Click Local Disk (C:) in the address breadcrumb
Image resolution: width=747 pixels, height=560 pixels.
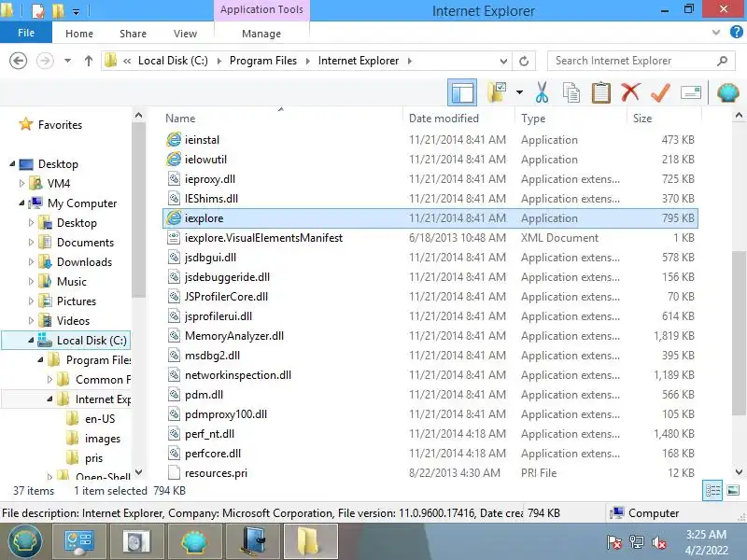point(173,61)
